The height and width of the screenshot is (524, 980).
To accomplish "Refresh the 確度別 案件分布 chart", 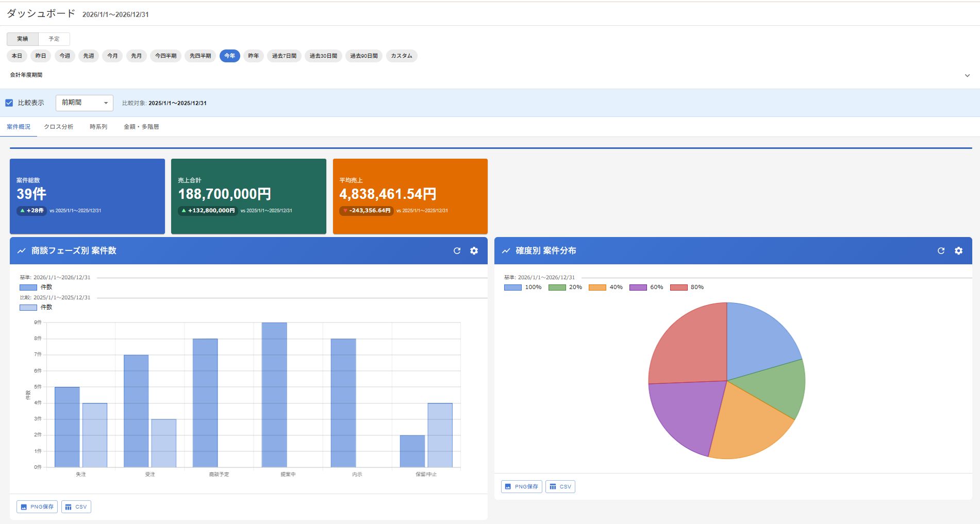I will click(x=941, y=251).
